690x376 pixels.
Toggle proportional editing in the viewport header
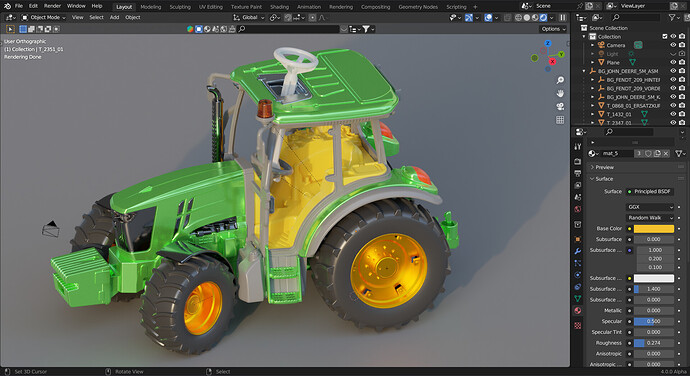point(312,18)
